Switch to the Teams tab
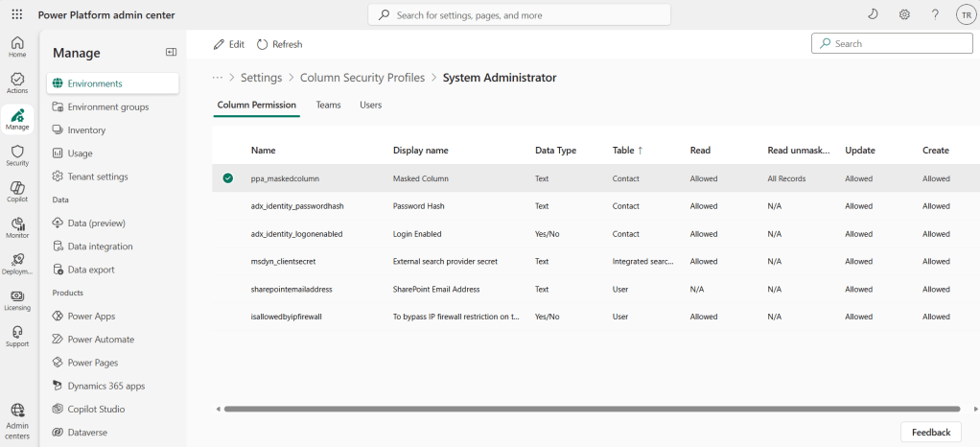980x447 pixels. tap(328, 105)
